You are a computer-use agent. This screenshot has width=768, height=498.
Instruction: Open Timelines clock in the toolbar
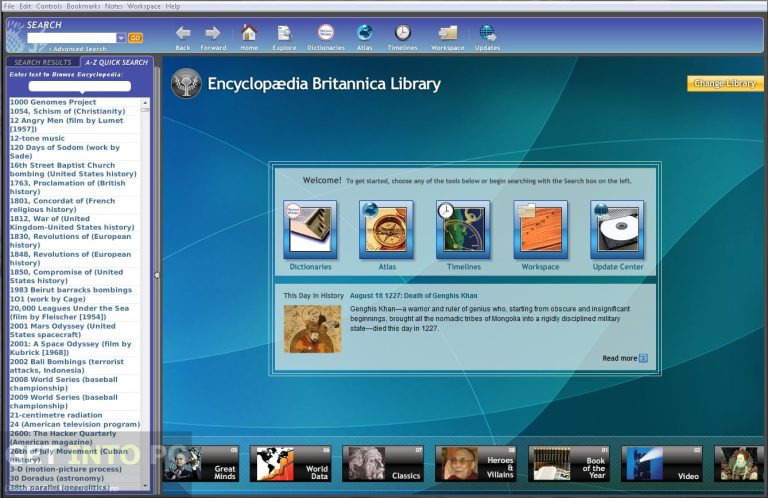[x=403, y=37]
